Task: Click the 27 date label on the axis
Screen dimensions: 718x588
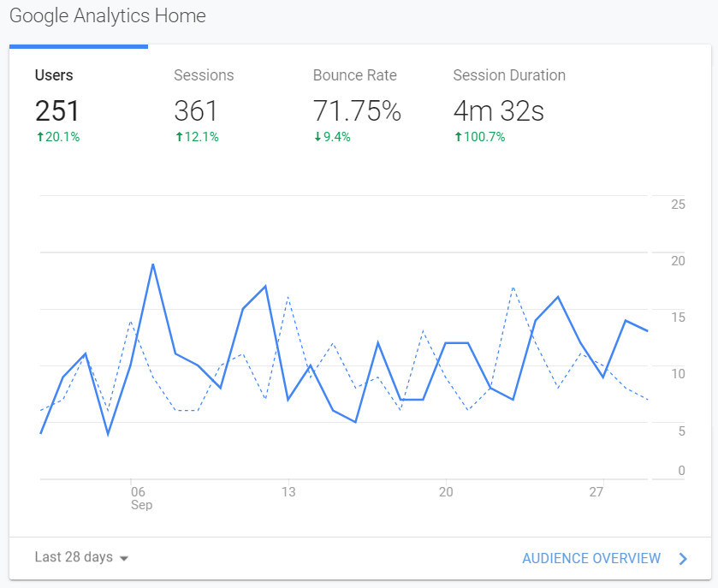Action: 596,492
